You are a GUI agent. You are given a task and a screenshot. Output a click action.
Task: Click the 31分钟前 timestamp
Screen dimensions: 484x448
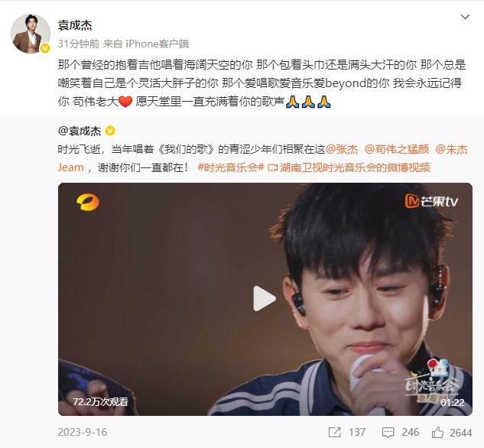79,44
